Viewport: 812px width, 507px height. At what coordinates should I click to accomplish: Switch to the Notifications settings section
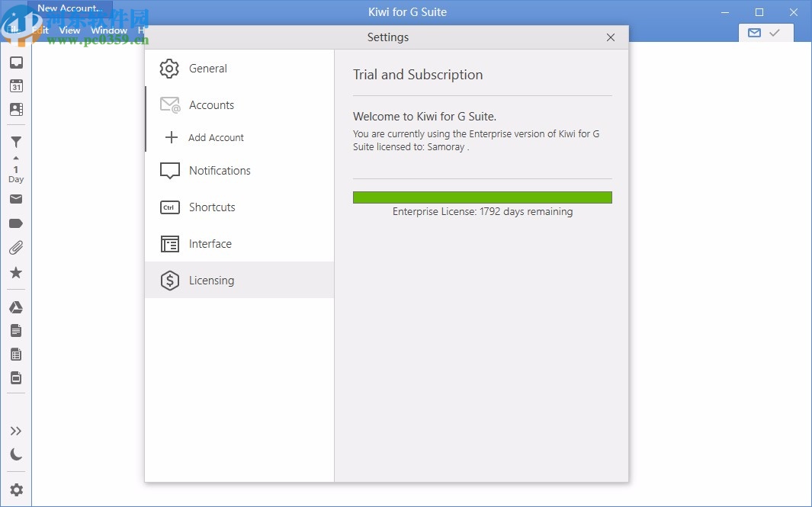point(220,171)
